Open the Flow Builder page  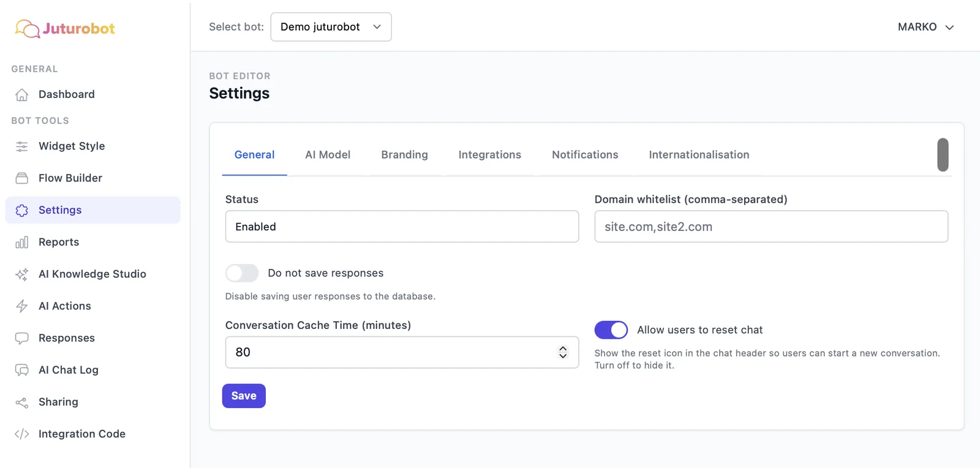93,178
